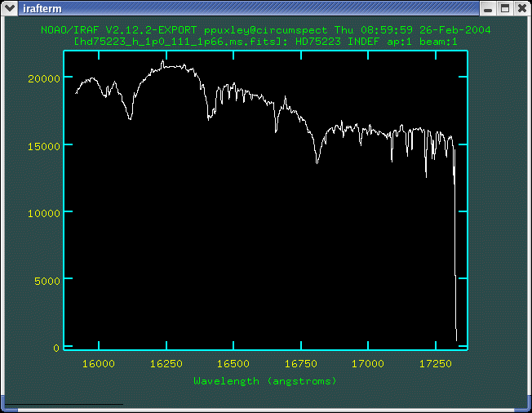Open the irafterm window menu arrow
The height and width of the screenshot is (413, 532).
[10, 8]
